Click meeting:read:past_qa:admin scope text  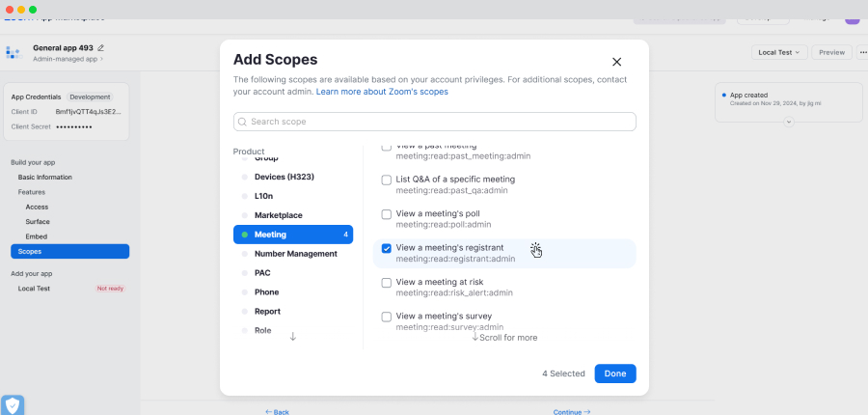[451, 190]
